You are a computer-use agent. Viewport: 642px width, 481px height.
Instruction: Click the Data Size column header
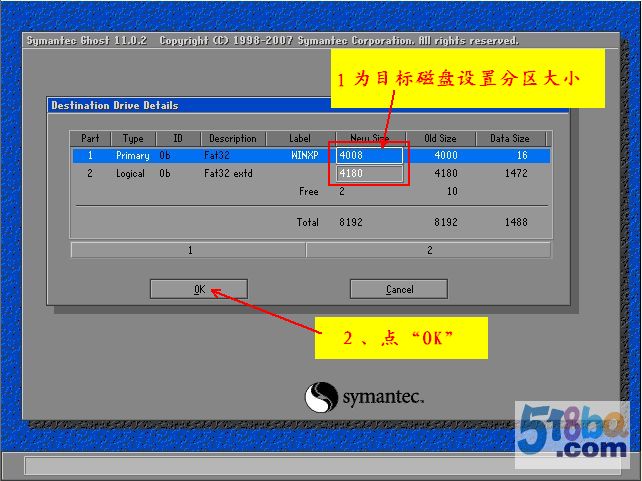[x=510, y=138]
